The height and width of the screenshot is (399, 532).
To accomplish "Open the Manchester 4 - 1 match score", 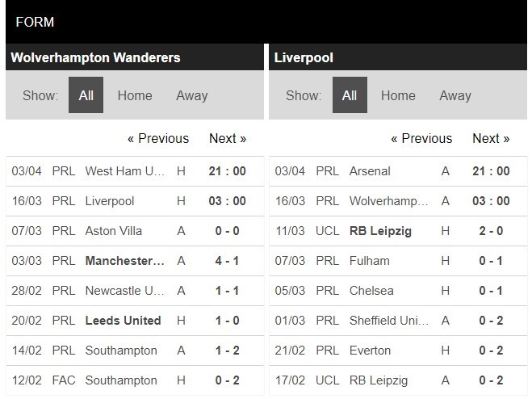I will 227,261.
